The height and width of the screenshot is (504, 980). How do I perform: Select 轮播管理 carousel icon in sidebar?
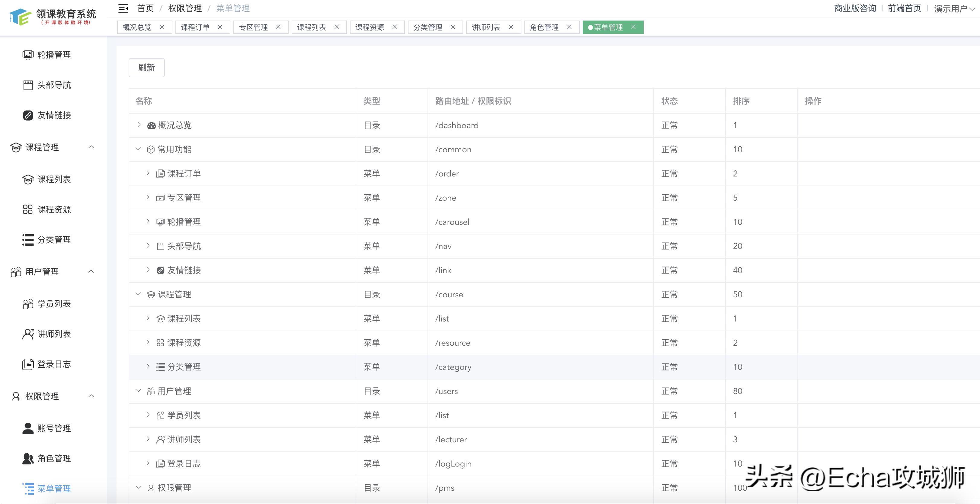click(x=27, y=54)
